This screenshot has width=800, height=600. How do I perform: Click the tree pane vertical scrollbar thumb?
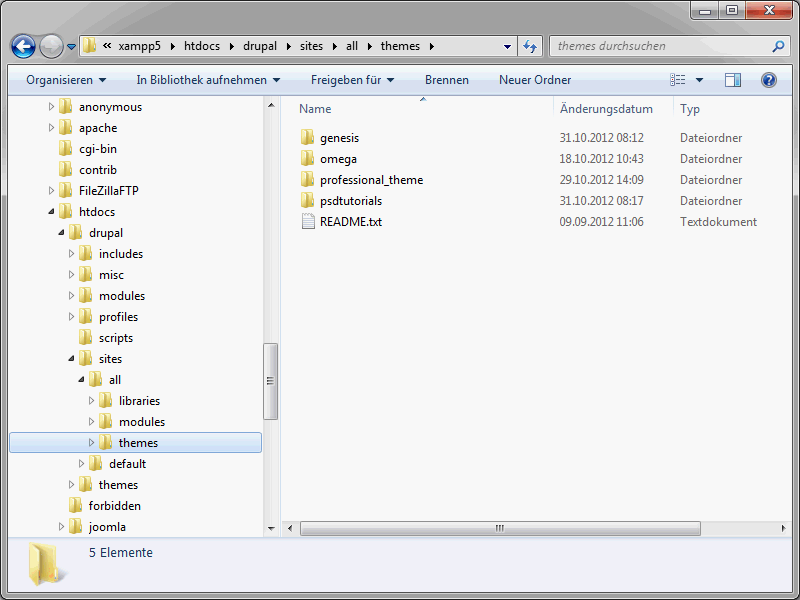coord(270,381)
